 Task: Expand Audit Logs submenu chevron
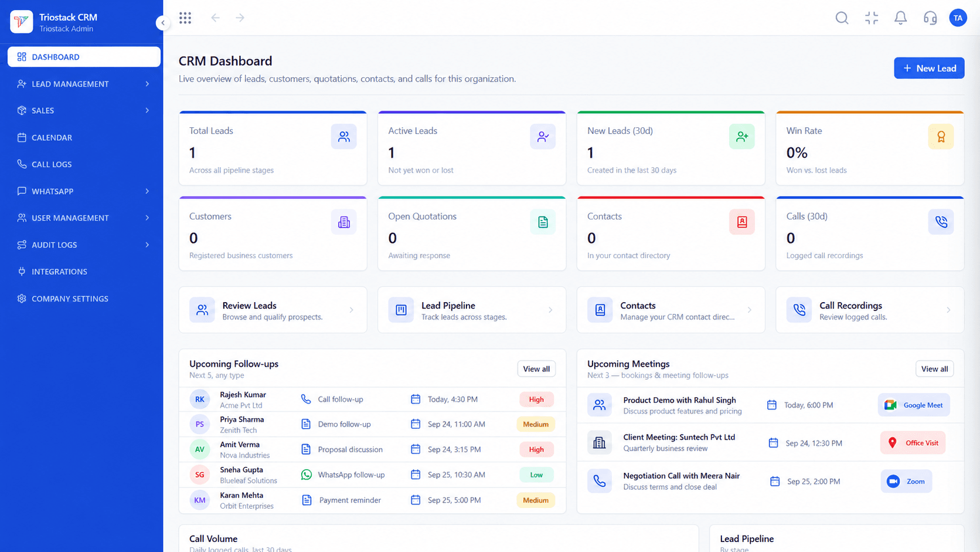147,245
